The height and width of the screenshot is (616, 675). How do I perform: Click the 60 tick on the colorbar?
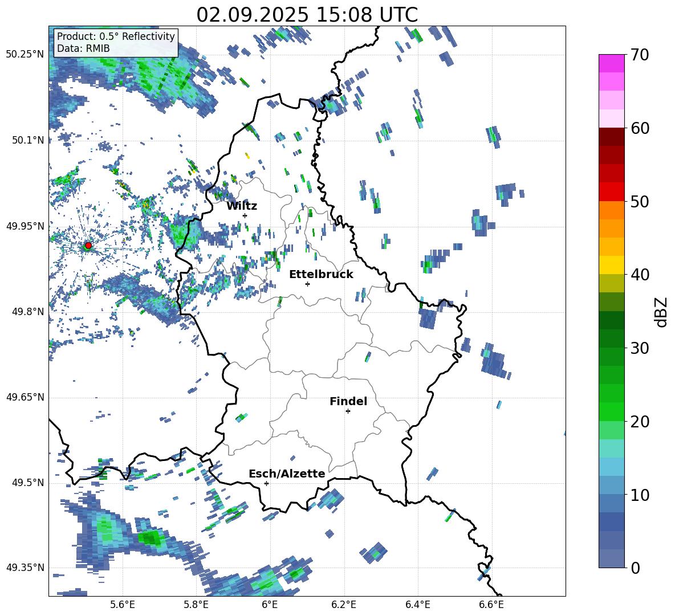640,128
